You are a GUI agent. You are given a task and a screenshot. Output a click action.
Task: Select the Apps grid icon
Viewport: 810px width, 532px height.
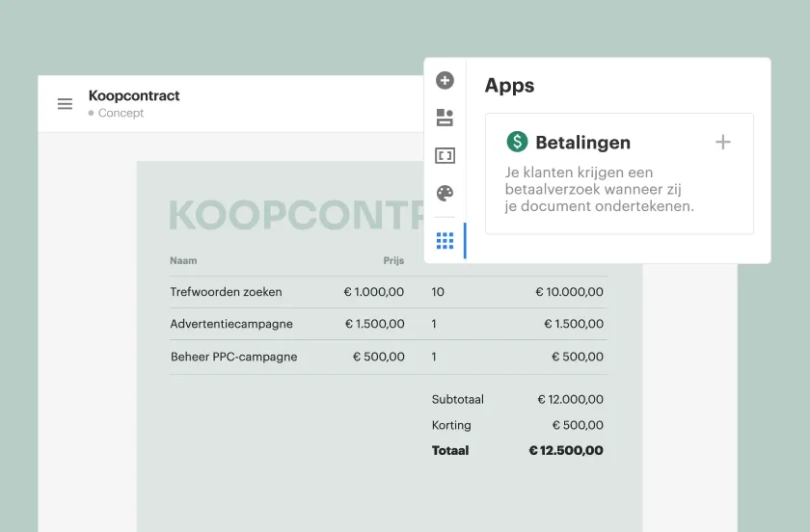coord(445,241)
